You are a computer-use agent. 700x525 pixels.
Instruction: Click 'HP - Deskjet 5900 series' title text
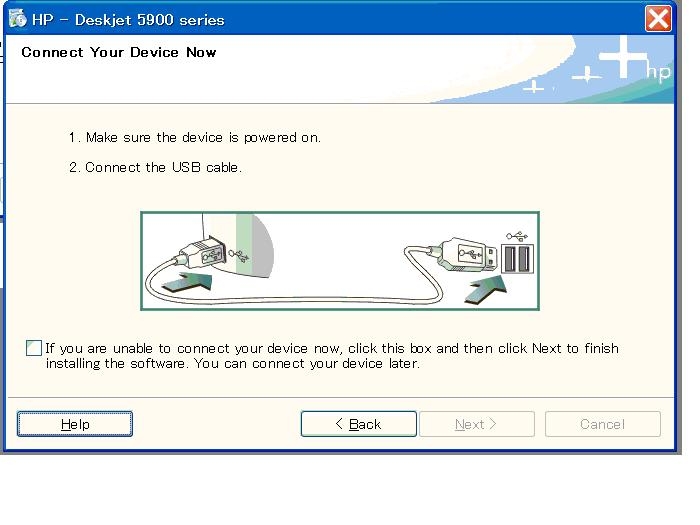[128, 20]
